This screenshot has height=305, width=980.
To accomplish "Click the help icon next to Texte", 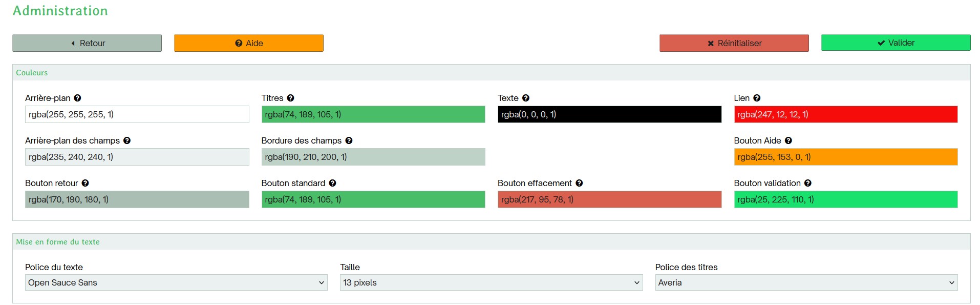I will 526,98.
